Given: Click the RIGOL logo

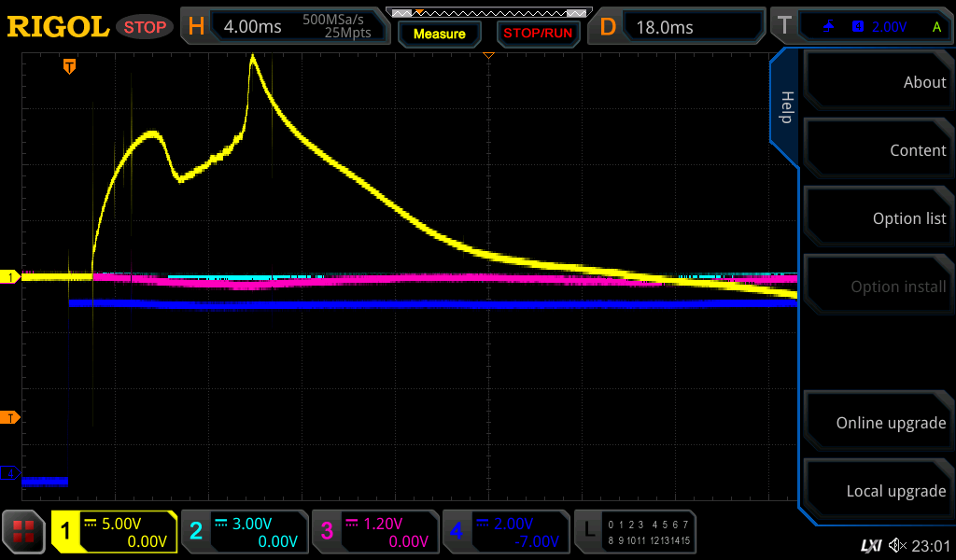Looking at the screenshot, I should pyautogui.click(x=58, y=27).
